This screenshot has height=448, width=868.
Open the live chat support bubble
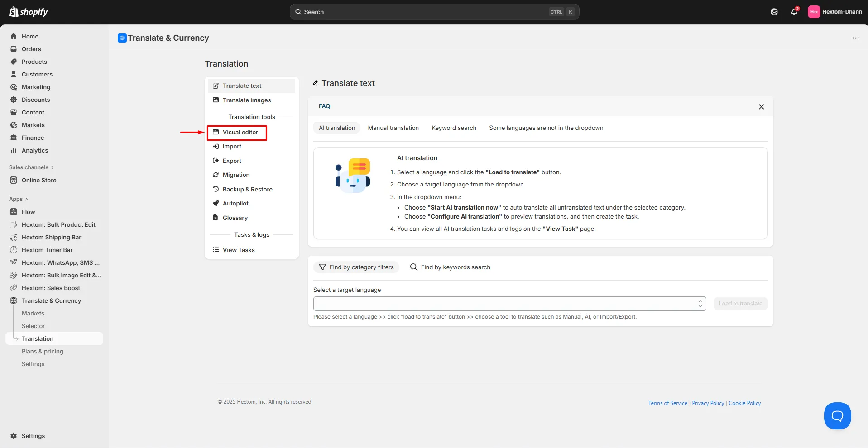coord(838,416)
